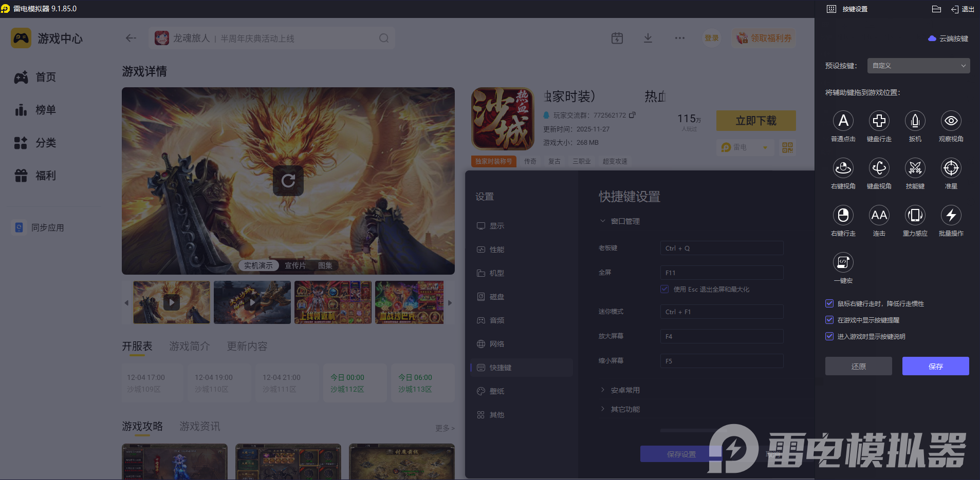Select the 一键宏 macro mapping tool
The height and width of the screenshot is (480, 980).
tap(843, 268)
